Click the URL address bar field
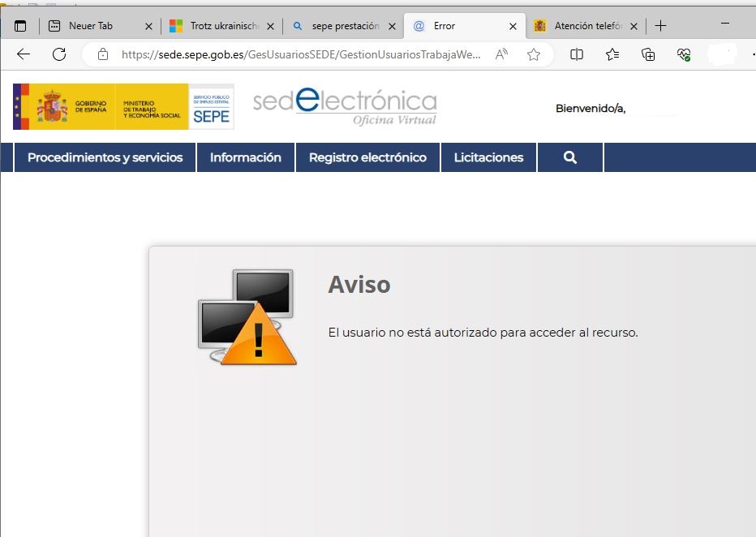The width and height of the screenshot is (756, 537). 300,54
